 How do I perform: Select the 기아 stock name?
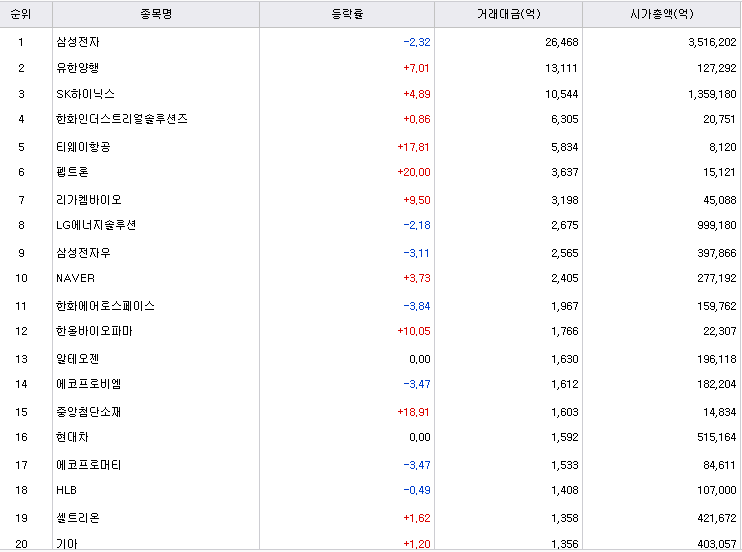[x=67, y=544]
